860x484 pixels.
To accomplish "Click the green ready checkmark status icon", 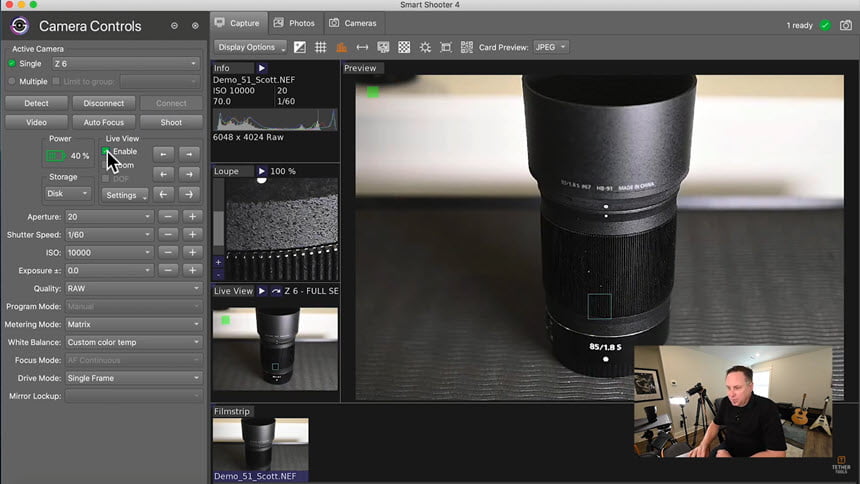I will [x=825, y=25].
